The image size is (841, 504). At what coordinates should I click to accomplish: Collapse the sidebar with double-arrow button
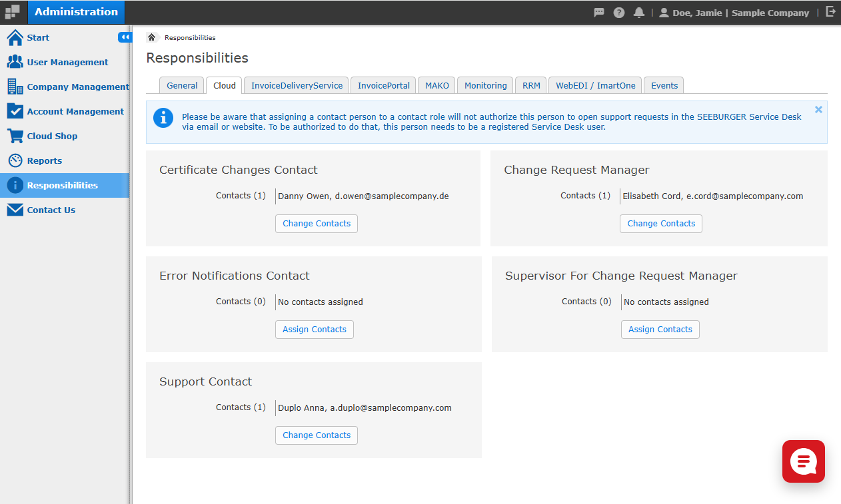[x=125, y=37]
